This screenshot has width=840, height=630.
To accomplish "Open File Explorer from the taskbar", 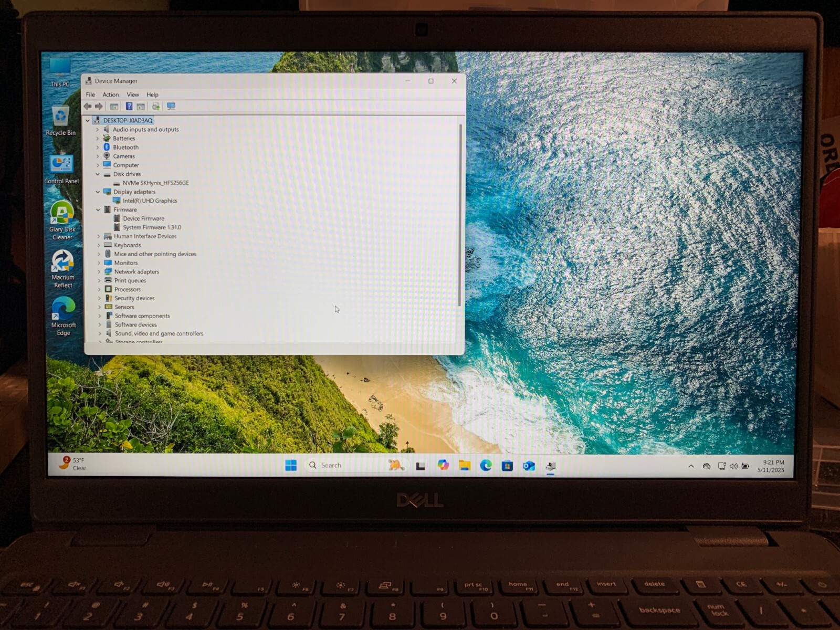I will click(x=465, y=465).
